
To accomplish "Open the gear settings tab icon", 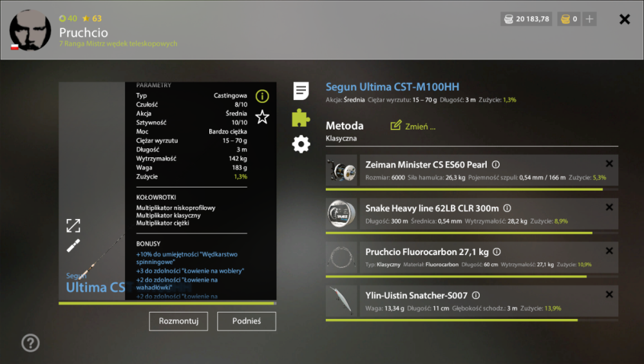I will (x=301, y=144).
